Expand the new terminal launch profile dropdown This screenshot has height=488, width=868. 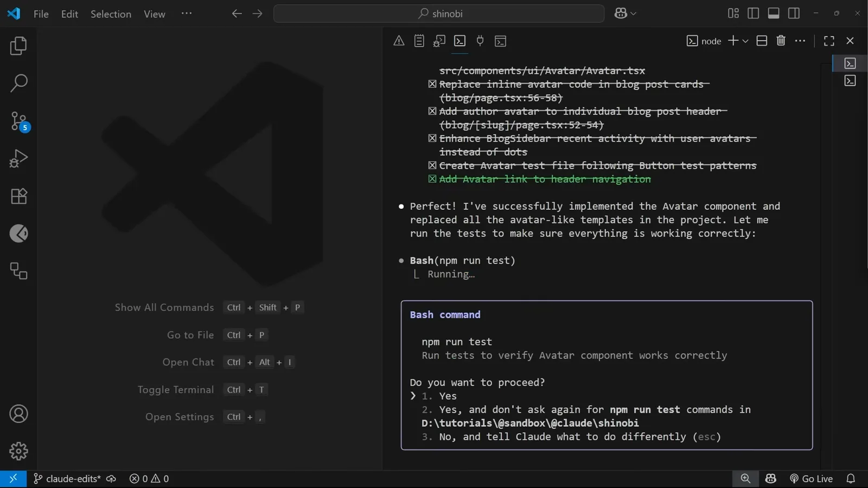tap(745, 41)
